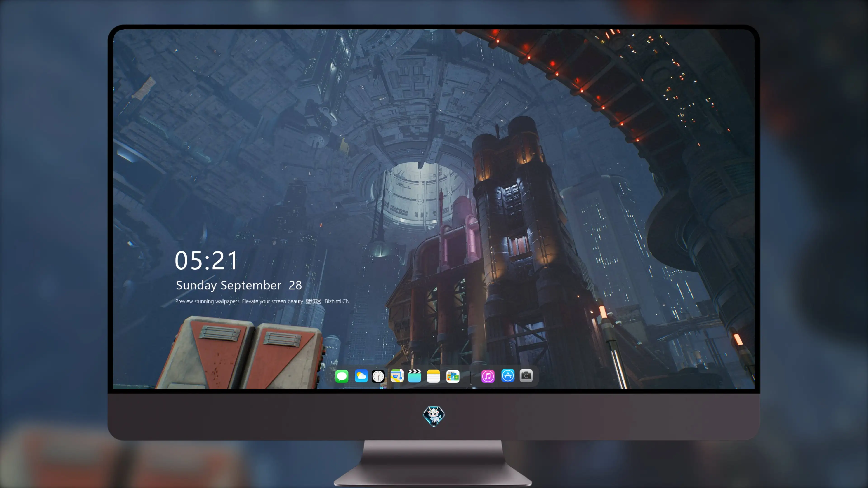Screen dimensions: 868x488
Task: Open the clapperboard Videos app icon
Action: 415,376
